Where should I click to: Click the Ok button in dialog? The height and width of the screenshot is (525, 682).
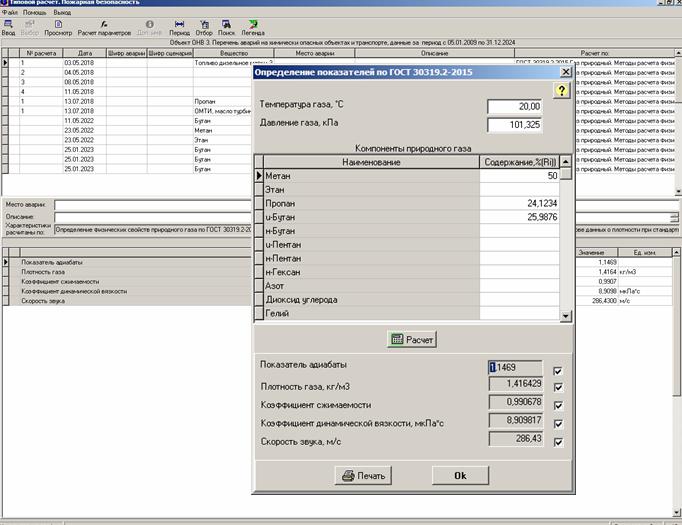pos(460,475)
